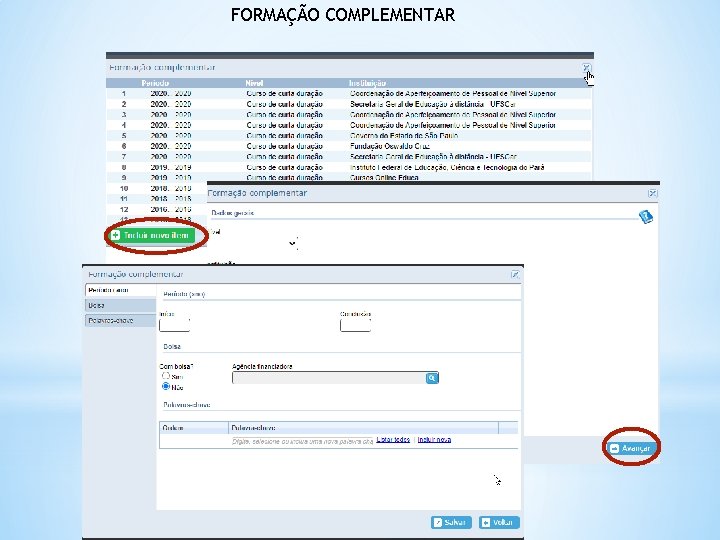The image size is (720, 540).
Task: Click the Agência financiadora text field
Action: [329, 378]
